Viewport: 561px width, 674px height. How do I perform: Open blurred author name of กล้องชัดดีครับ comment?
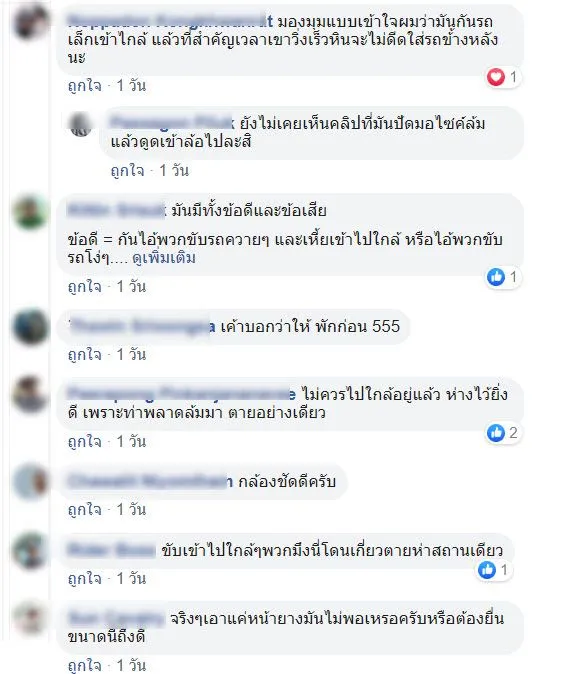tap(150, 481)
